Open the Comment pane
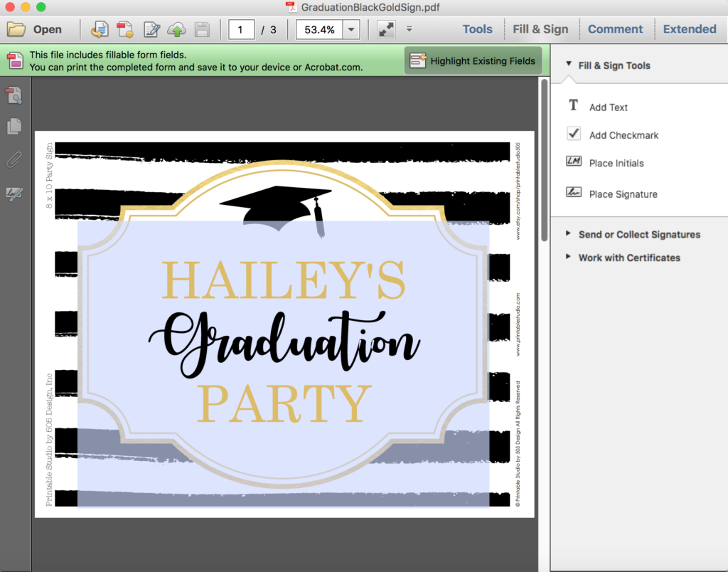Image resolution: width=728 pixels, height=572 pixels. (615, 29)
